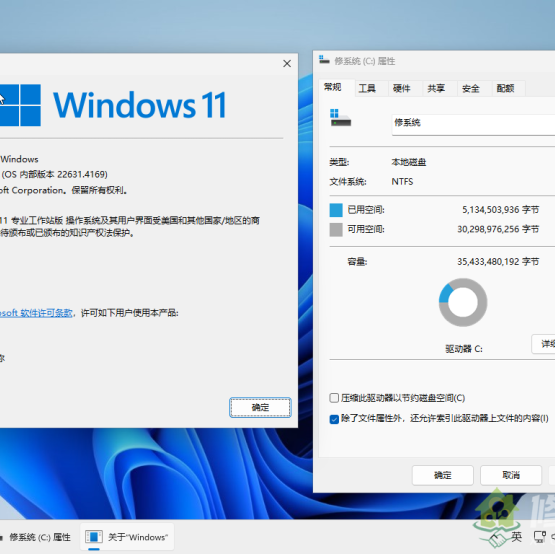Click the OS 内部版本 22631.4169 text
Viewport: 555px width, 554px height.
click(54, 174)
